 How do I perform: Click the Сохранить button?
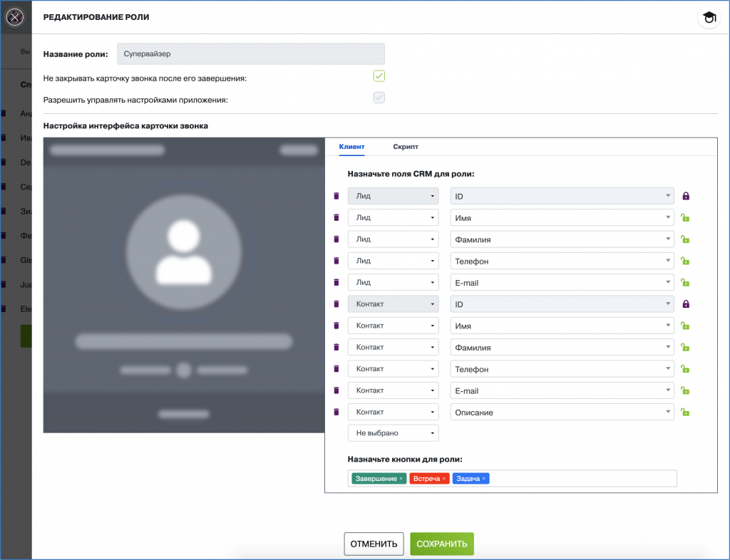(x=441, y=544)
